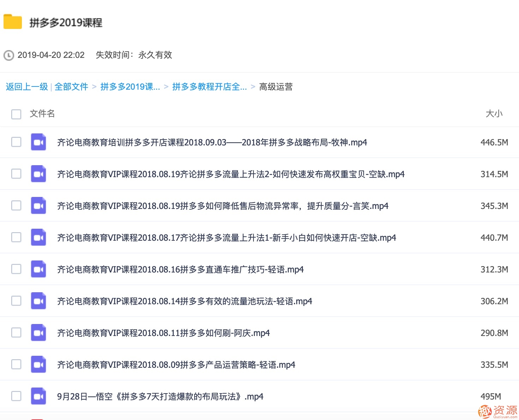Viewport: 519px width, 420px height.
Task: Click the 拼多多2019课程 folder title
Action: [x=66, y=23]
